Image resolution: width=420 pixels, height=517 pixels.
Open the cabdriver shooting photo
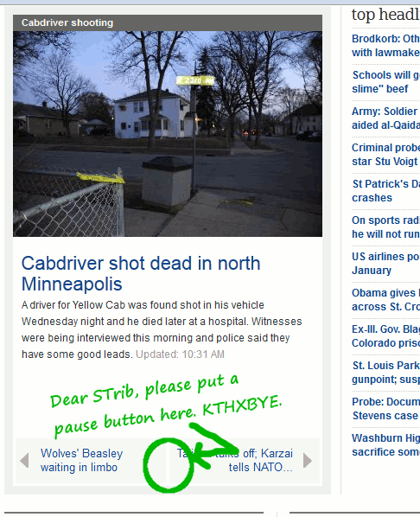(x=168, y=134)
